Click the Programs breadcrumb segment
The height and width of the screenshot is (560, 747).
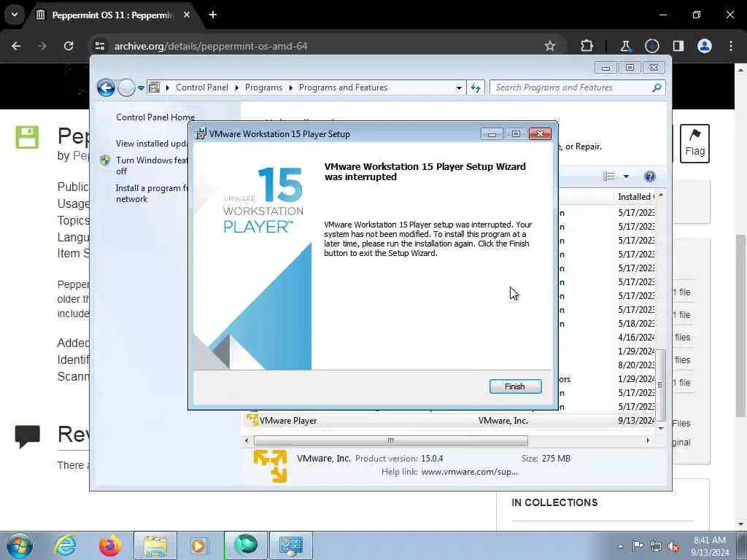click(x=263, y=87)
